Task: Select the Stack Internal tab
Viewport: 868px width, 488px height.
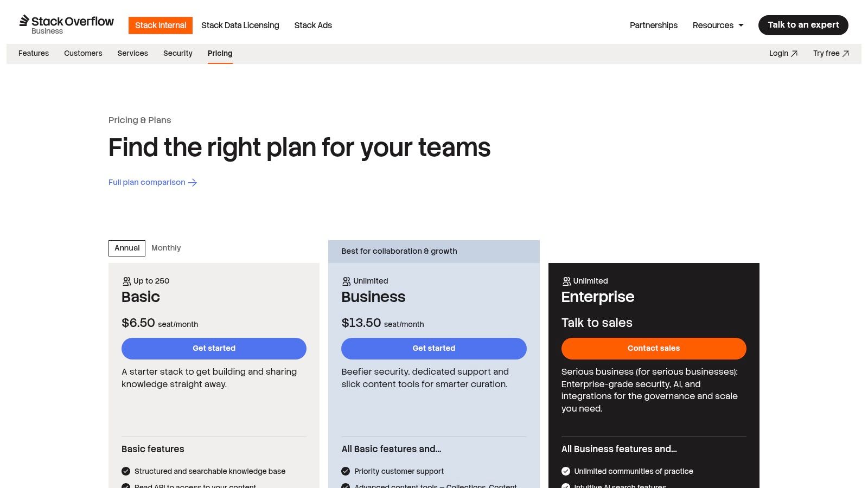Action: [x=160, y=25]
